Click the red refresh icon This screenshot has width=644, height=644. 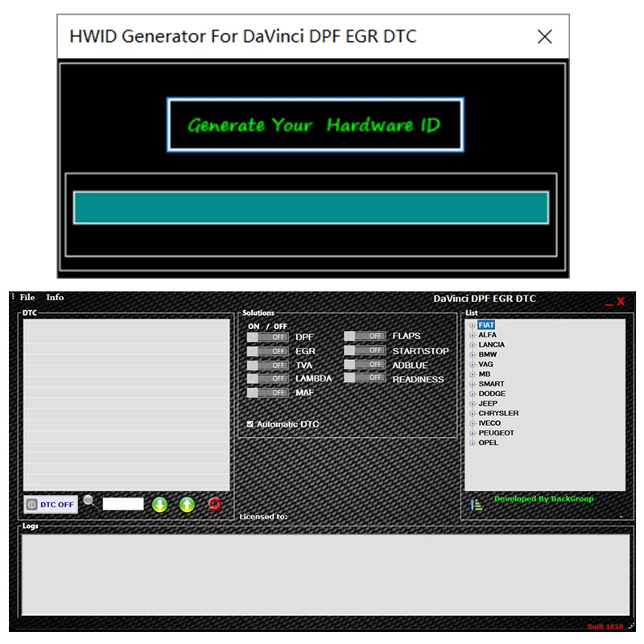click(x=215, y=504)
